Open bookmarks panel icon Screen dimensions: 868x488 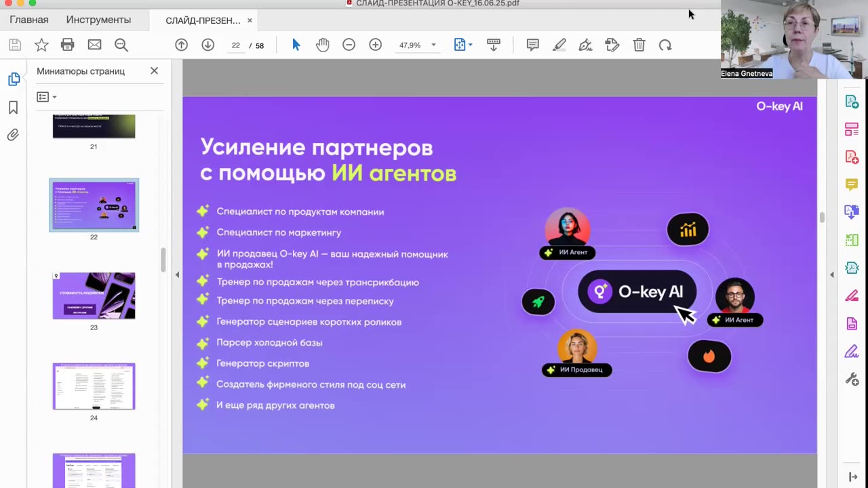coord(13,107)
